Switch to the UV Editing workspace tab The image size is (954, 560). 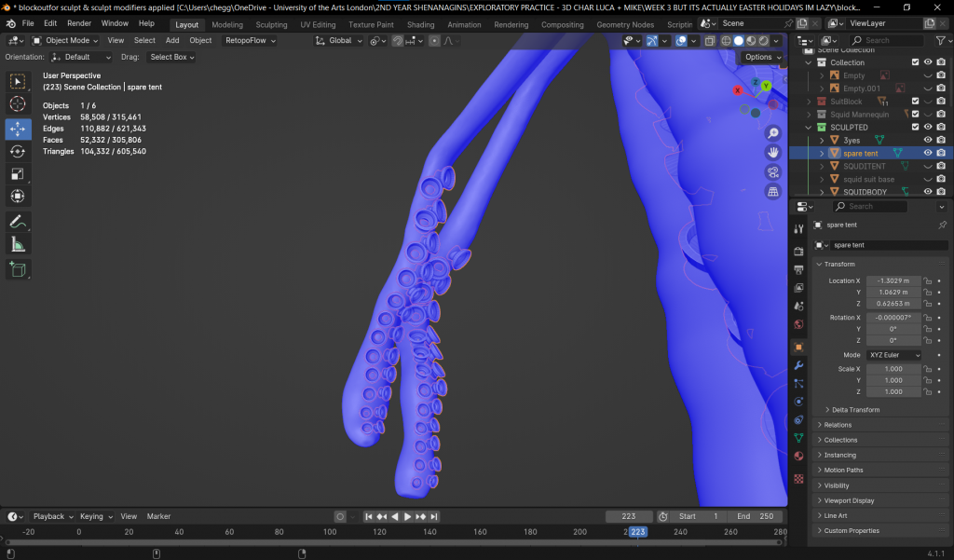click(318, 25)
